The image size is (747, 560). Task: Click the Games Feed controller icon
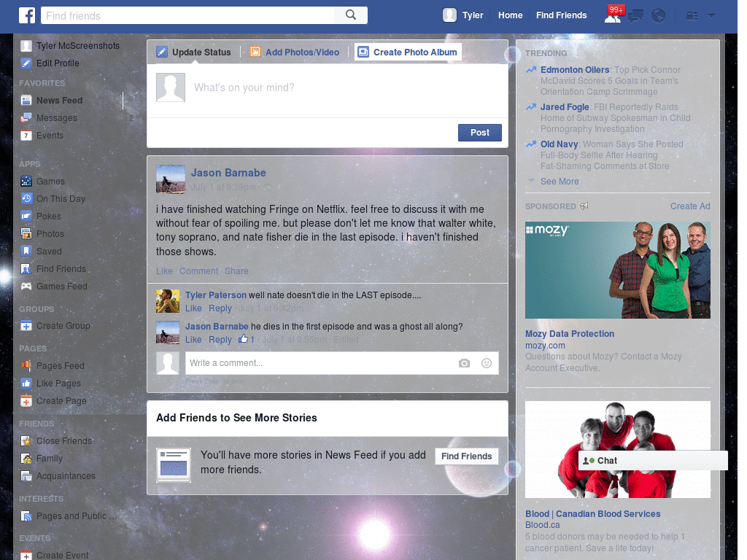(26, 286)
